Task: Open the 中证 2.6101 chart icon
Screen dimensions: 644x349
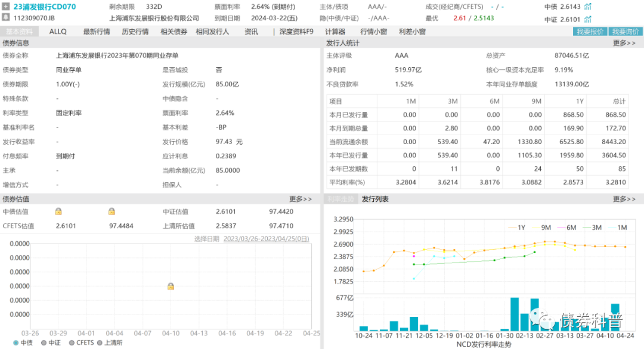Action: [588, 19]
